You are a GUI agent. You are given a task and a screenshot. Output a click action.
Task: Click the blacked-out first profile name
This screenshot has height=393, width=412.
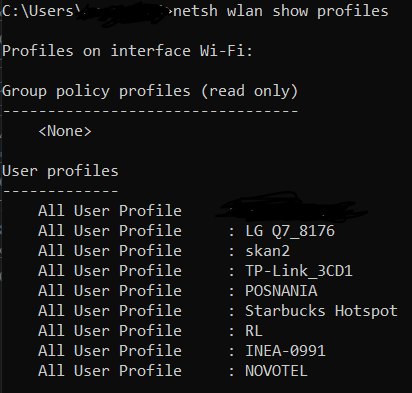point(292,207)
